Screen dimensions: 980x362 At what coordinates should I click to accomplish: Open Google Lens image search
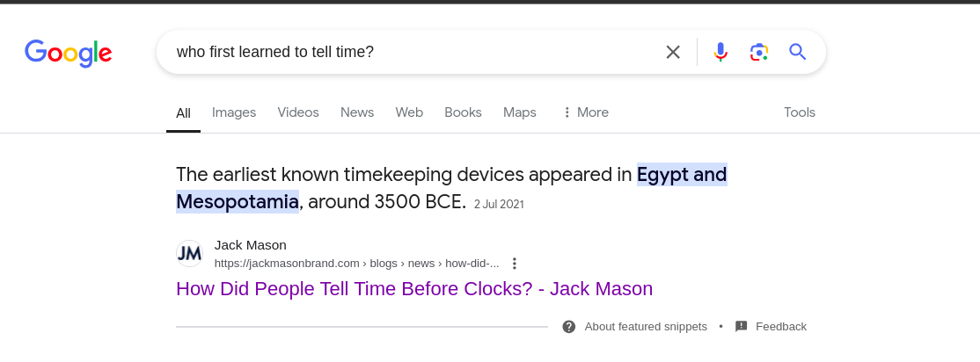tap(758, 52)
